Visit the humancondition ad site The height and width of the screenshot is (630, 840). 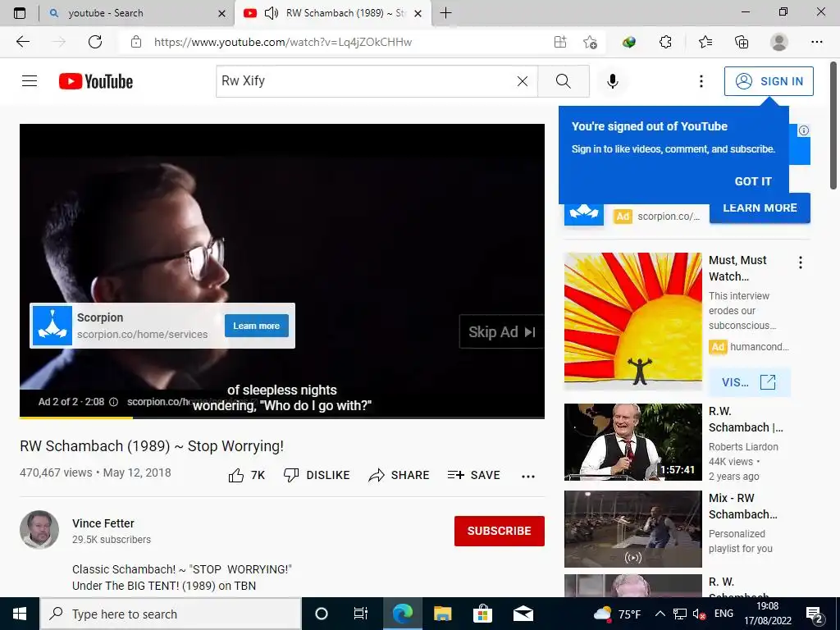749,382
